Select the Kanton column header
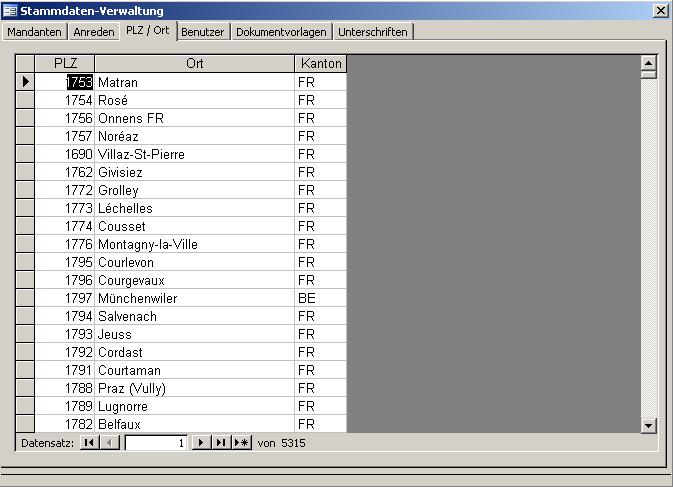 click(x=321, y=63)
